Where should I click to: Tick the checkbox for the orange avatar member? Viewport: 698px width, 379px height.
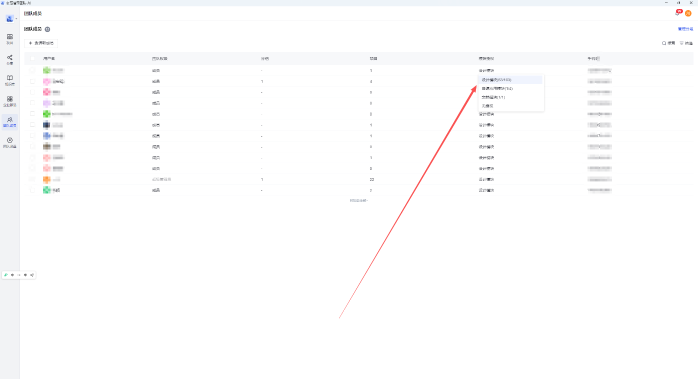32,179
